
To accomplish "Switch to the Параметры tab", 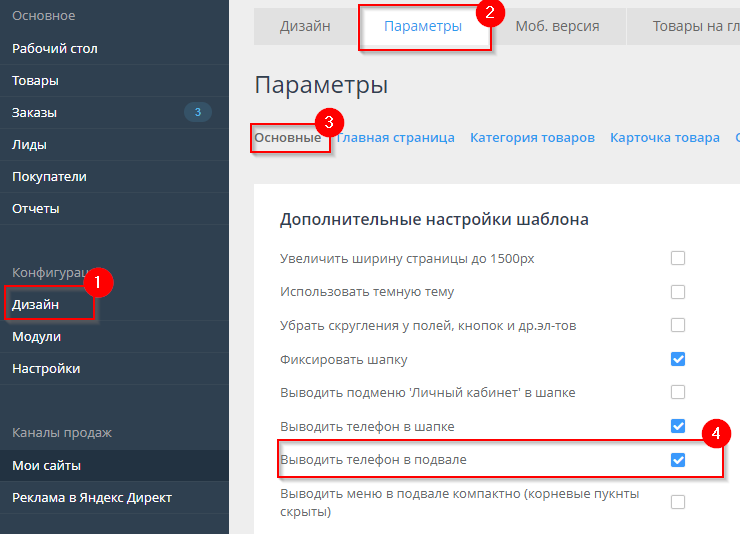I will [423, 26].
